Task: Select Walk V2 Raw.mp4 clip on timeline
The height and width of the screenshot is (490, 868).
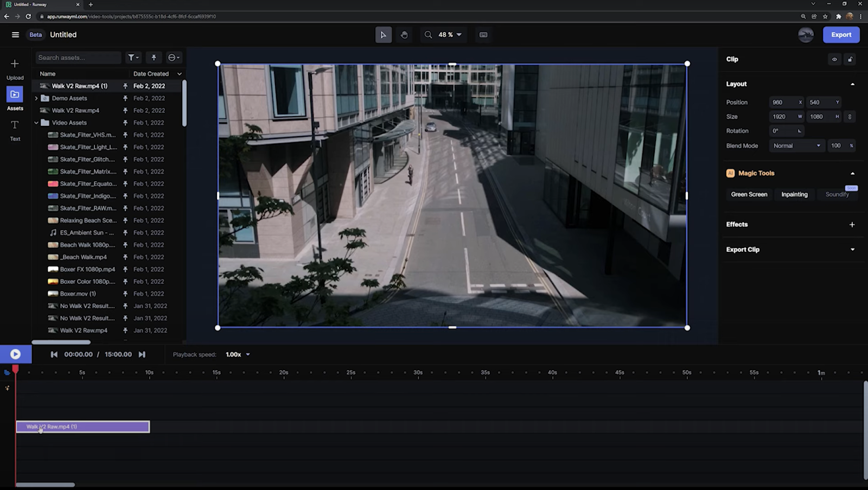Action: tap(83, 427)
